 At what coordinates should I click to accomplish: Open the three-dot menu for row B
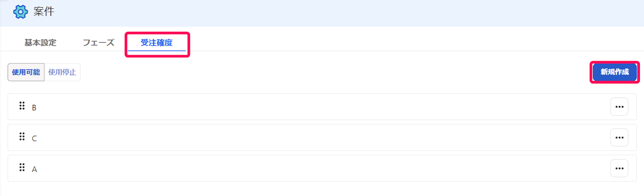coord(619,107)
